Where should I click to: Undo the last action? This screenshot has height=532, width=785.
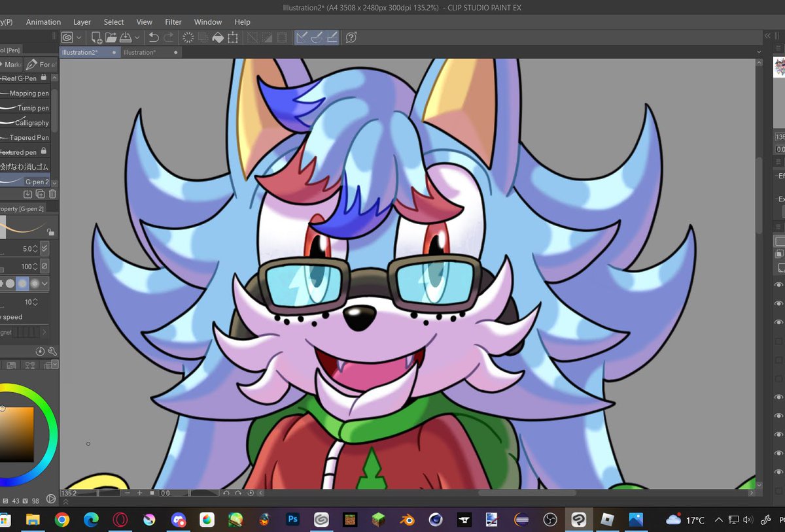154,38
